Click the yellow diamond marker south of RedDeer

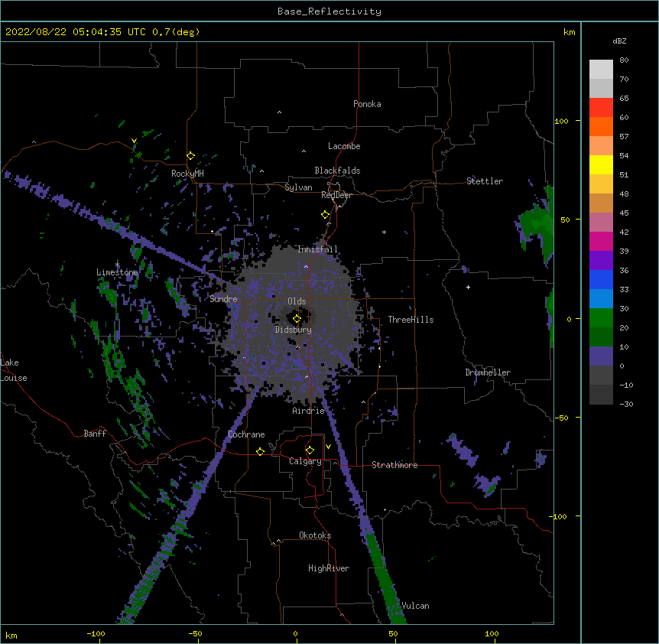(x=325, y=215)
